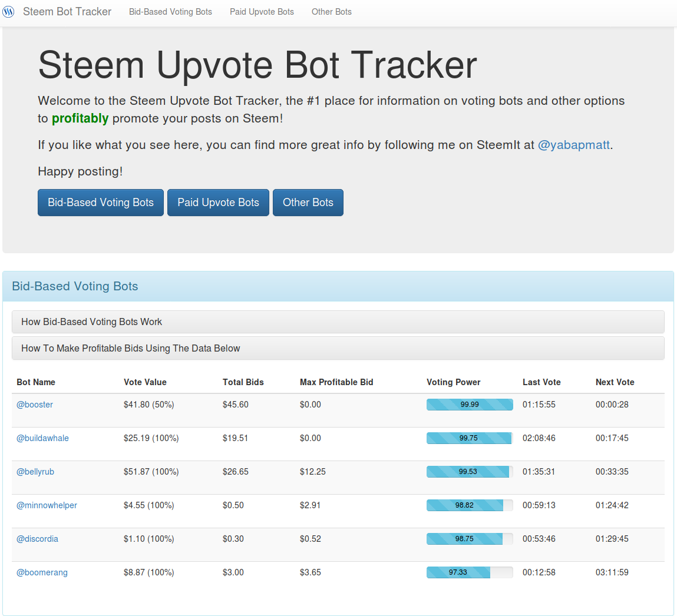Click the Steem logo icon in navbar
The height and width of the screenshot is (616, 677).
(8, 12)
